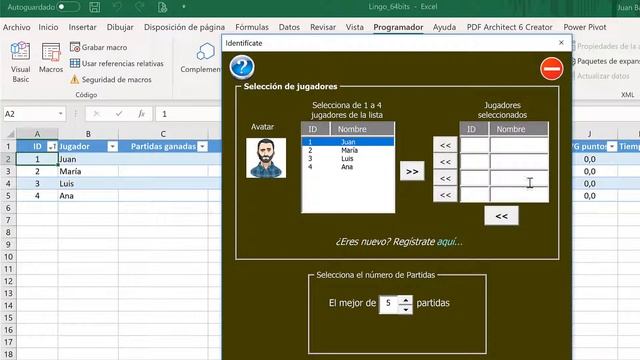Click the first << remove button
This screenshot has height=360, width=640.
coord(445,145)
